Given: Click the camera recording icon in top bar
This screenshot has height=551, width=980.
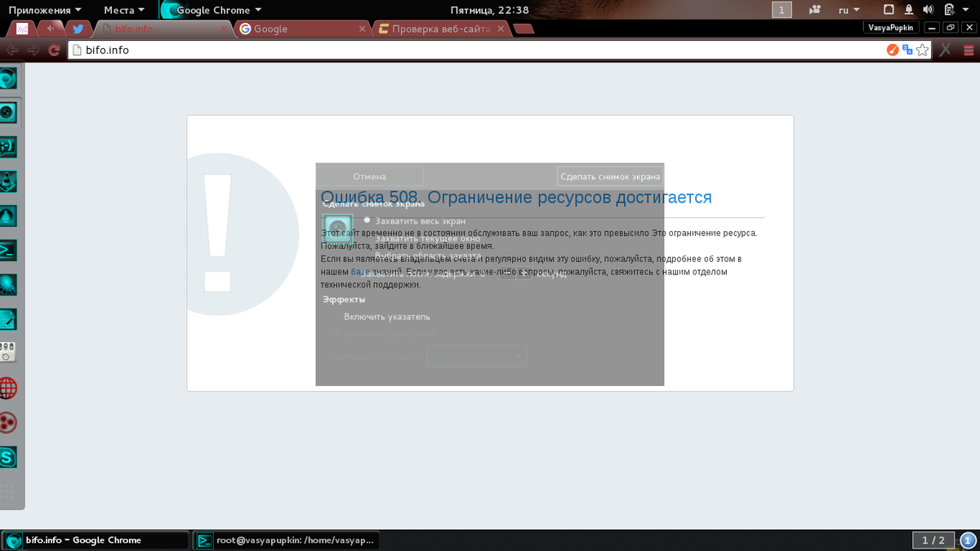Looking at the screenshot, I should [x=815, y=10].
